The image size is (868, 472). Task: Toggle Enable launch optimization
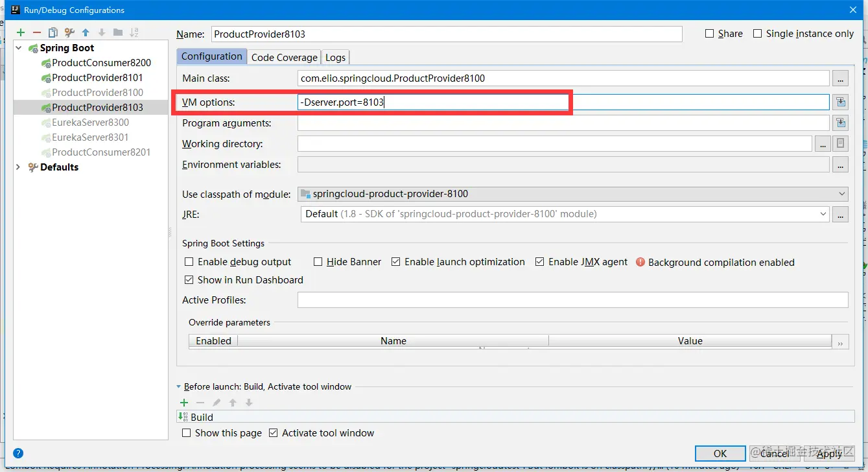click(395, 262)
